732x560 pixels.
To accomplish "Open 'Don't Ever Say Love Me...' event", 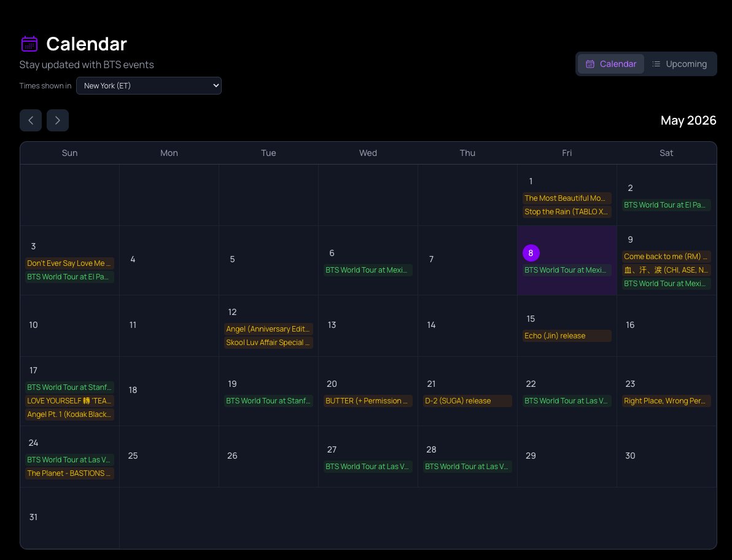I will (x=69, y=263).
